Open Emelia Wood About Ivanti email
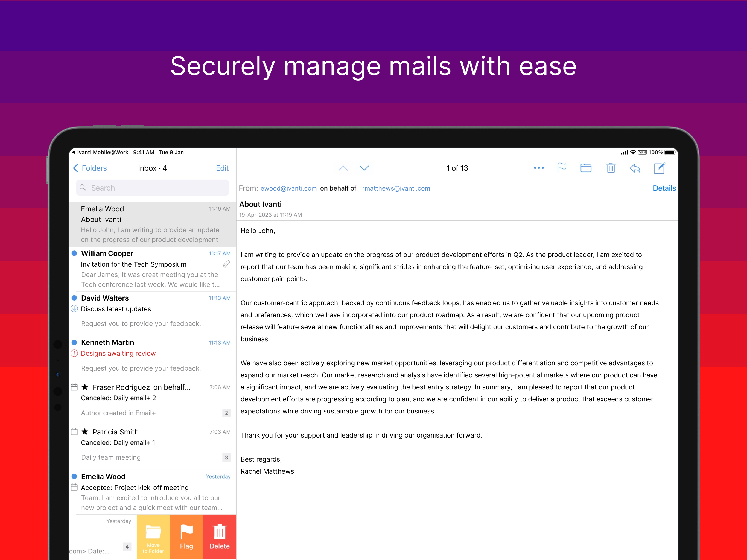 pos(153,224)
